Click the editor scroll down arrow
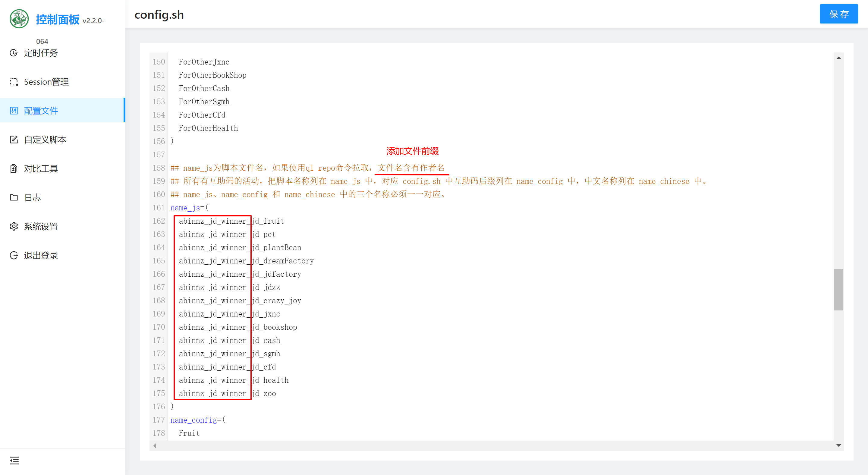Screen dimensions: 868x475 click(x=838, y=445)
